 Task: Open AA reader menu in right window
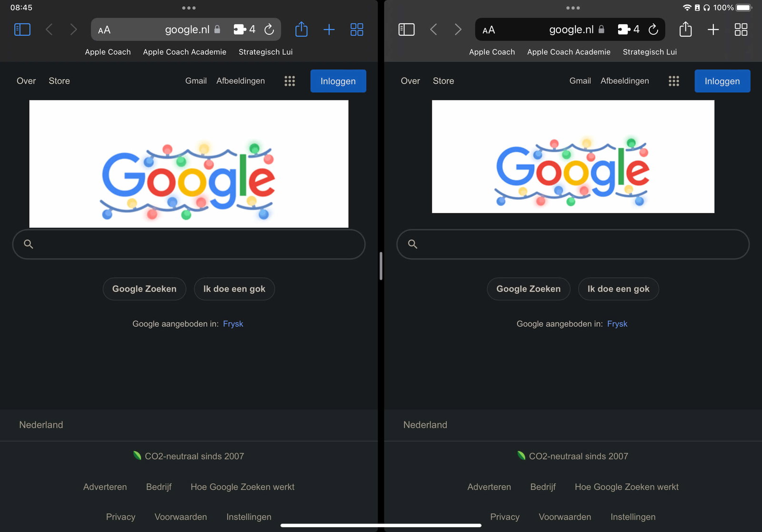pos(489,30)
